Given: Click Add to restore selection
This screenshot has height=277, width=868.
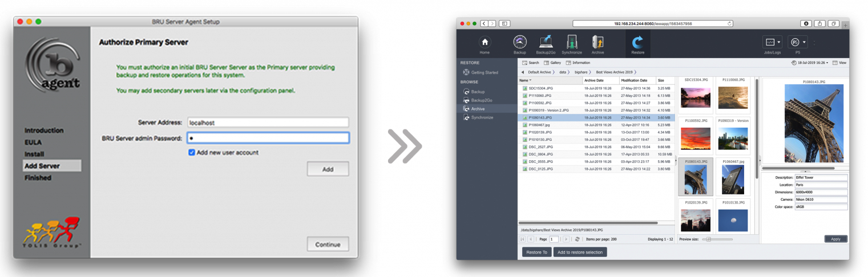Looking at the screenshot, I should click(580, 252).
